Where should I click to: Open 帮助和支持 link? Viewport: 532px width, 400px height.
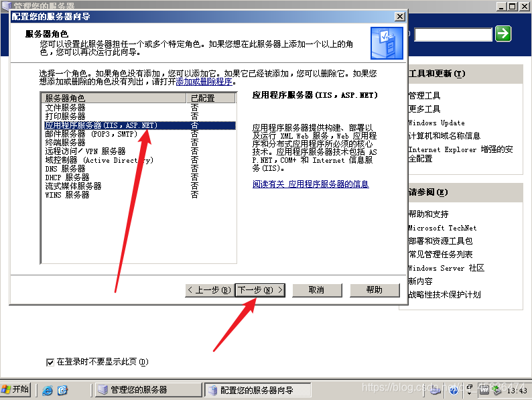429,214
